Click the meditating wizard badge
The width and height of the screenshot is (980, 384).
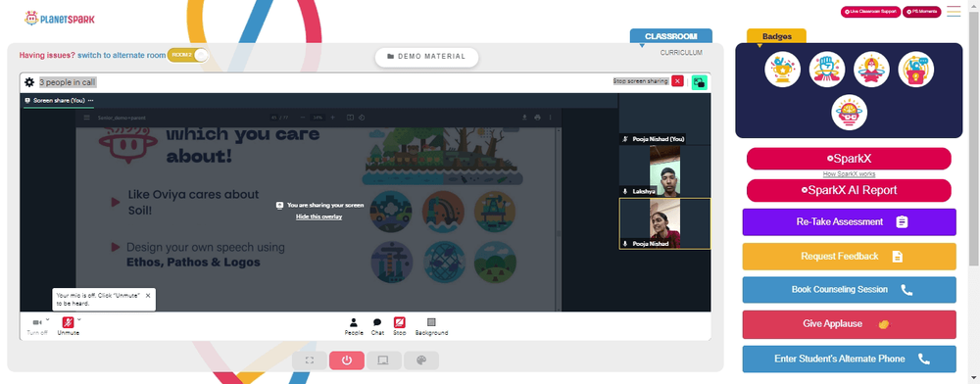pyautogui.click(x=871, y=69)
